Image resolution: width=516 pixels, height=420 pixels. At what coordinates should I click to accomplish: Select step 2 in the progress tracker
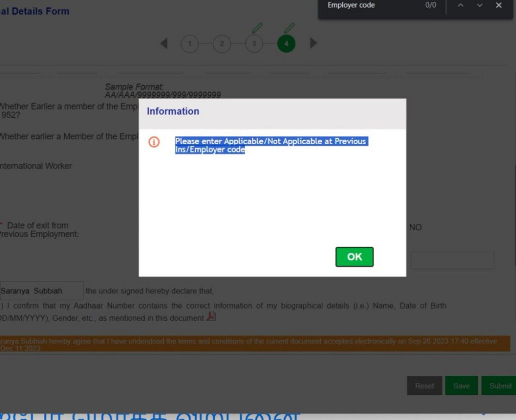click(x=222, y=43)
